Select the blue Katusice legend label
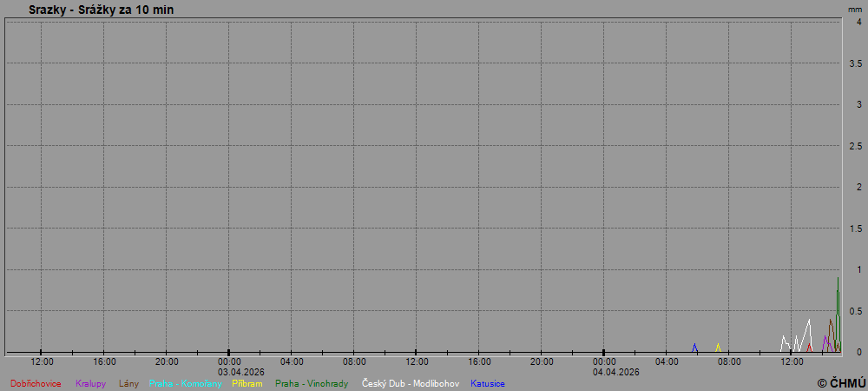This screenshot has height=391, width=868. 488,383
